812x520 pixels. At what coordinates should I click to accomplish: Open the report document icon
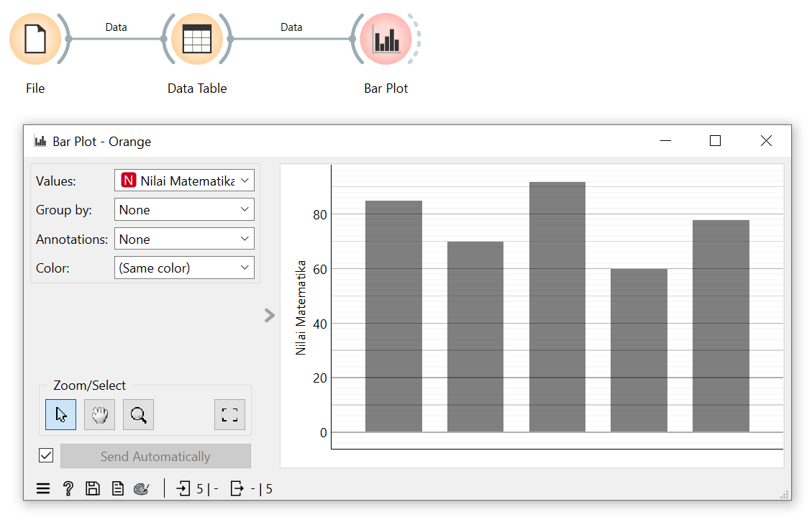click(117, 489)
